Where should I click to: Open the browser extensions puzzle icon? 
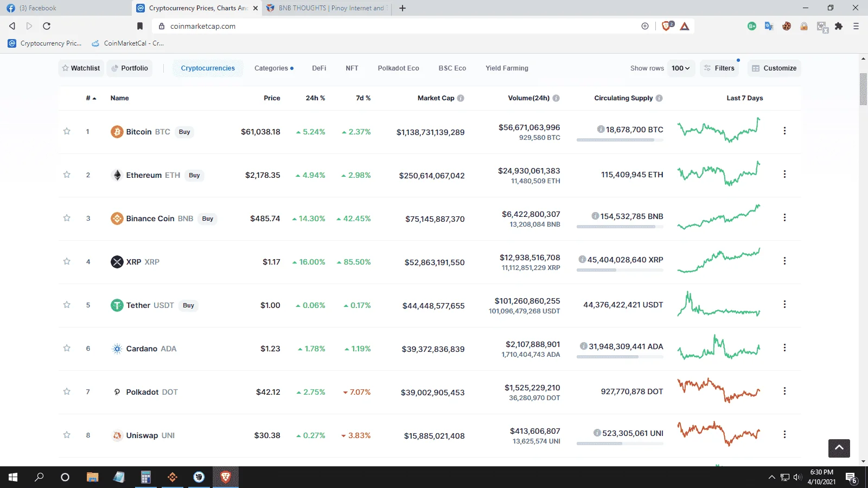pyautogui.click(x=839, y=26)
